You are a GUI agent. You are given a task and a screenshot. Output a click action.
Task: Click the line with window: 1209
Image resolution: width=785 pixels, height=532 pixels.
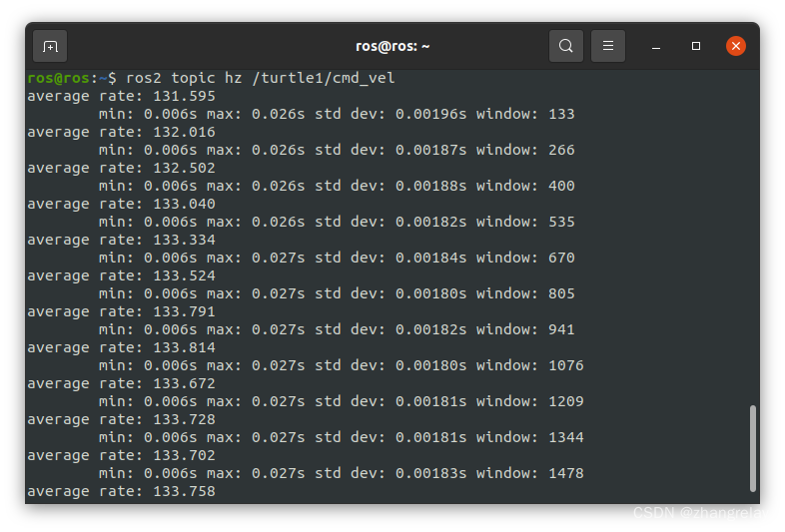[x=341, y=401]
